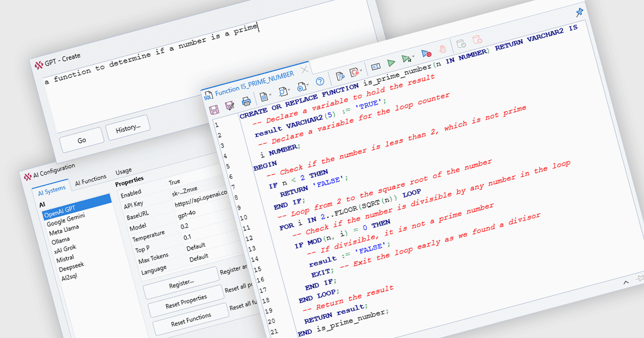Click the Max Tokens value Default
Screen dimensions: 644x338
[x=197, y=247]
